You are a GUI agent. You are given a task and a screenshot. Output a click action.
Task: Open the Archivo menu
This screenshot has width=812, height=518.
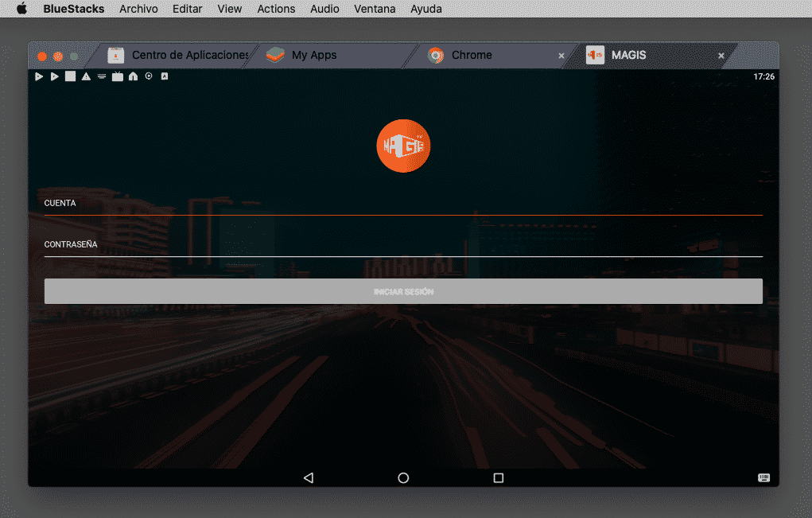click(x=138, y=10)
